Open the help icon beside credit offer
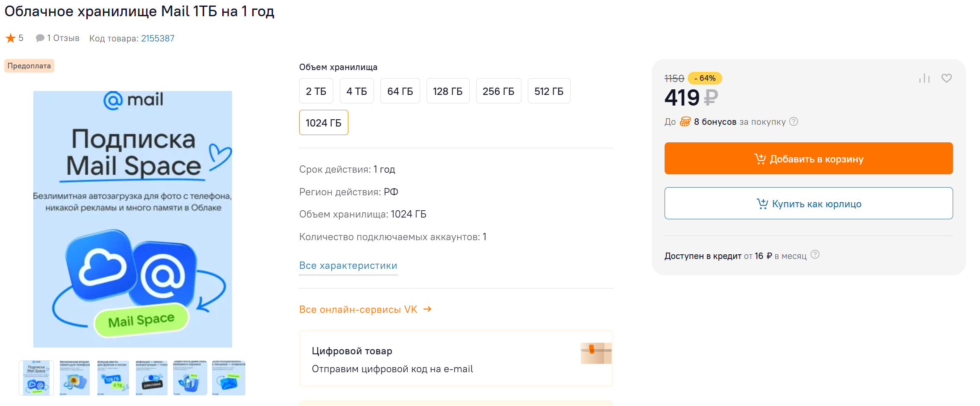This screenshot has height=406, width=980. click(815, 255)
